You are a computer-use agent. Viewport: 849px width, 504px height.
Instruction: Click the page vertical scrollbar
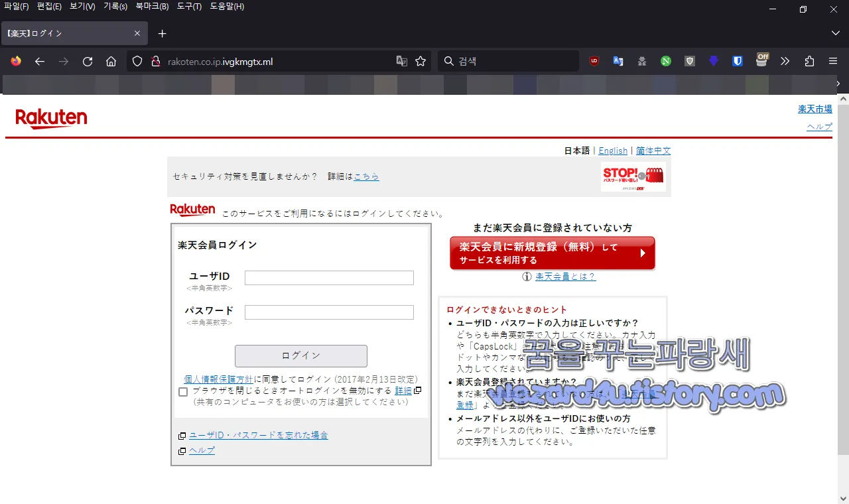(x=843, y=279)
